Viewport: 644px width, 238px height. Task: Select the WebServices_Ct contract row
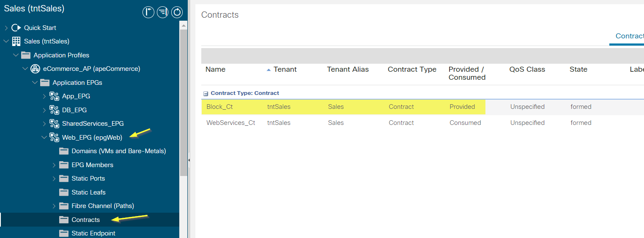tap(422, 123)
